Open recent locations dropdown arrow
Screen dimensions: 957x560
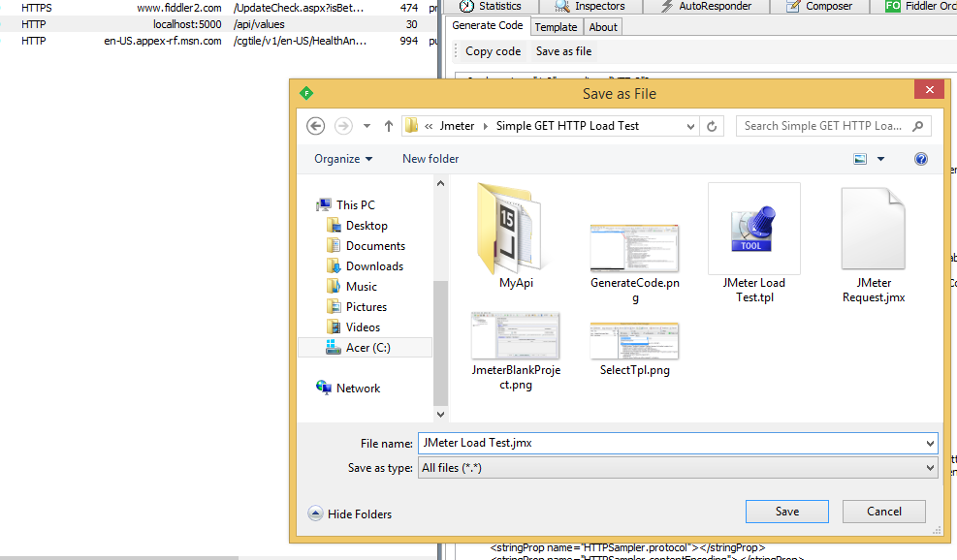pos(367,126)
